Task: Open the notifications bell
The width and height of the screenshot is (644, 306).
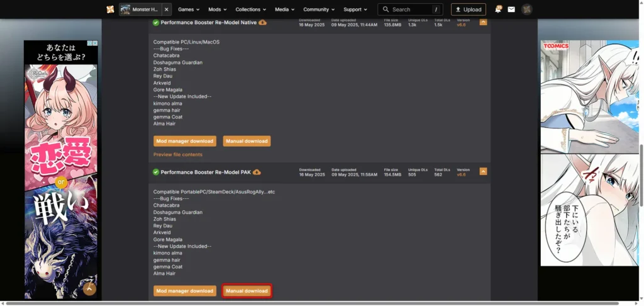Action: point(498,9)
